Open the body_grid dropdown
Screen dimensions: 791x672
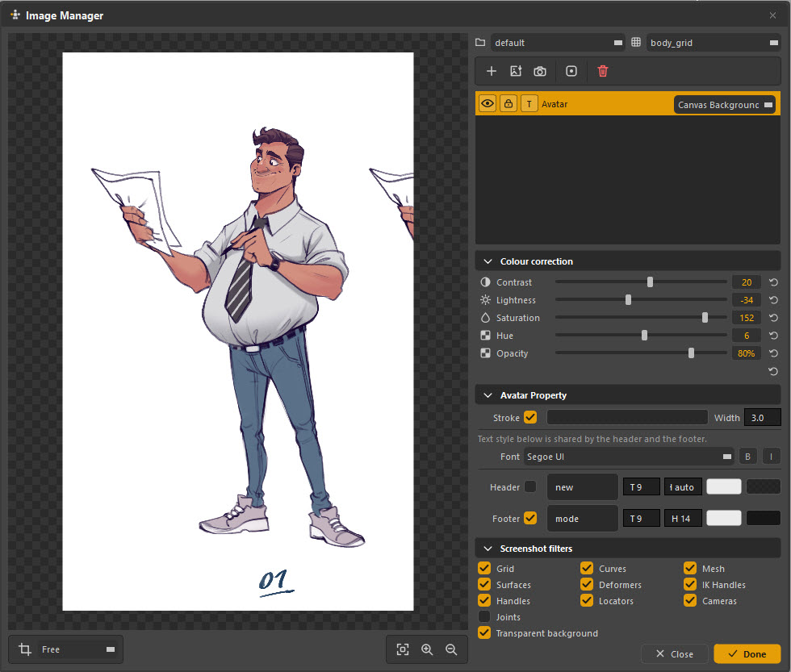point(714,43)
